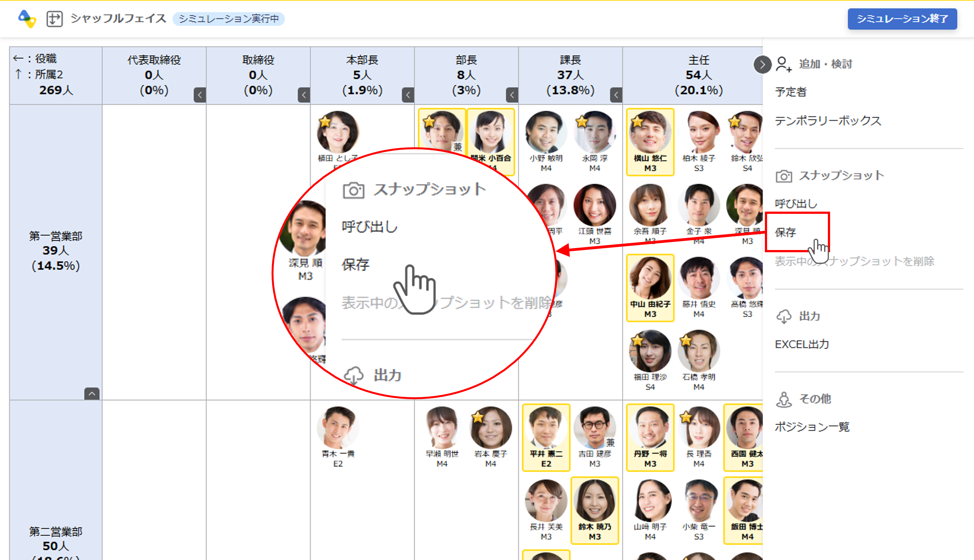Viewport: 974px width, 560px height.
Task: Click the 兼 badge on 吉田 建彦
Action: pyautogui.click(x=610, y=443)
